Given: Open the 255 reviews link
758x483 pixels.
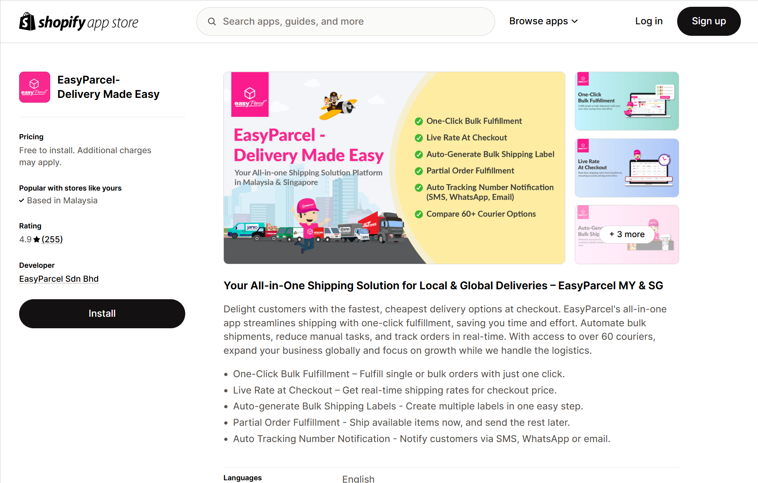Looking at the screenshot, I should tap(52, 240).
